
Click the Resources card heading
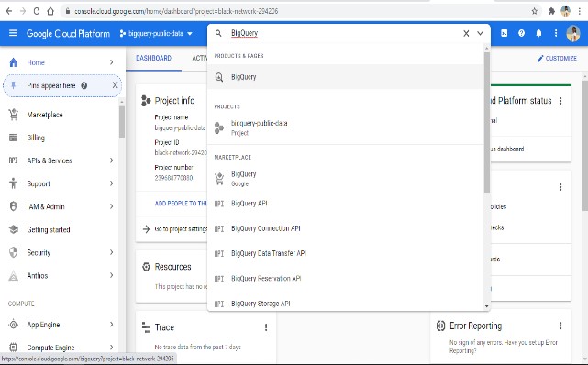pyautogui.click(x=172, y=267)
